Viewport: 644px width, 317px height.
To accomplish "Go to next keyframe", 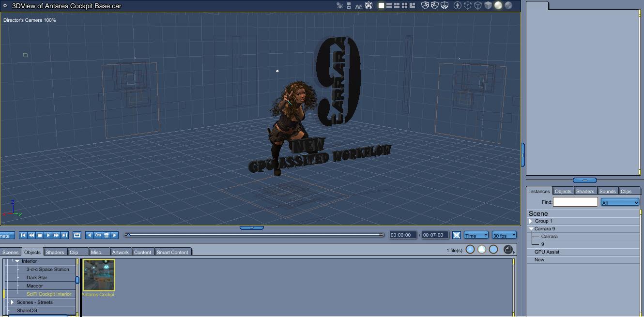I will click(x=115, y=235).
